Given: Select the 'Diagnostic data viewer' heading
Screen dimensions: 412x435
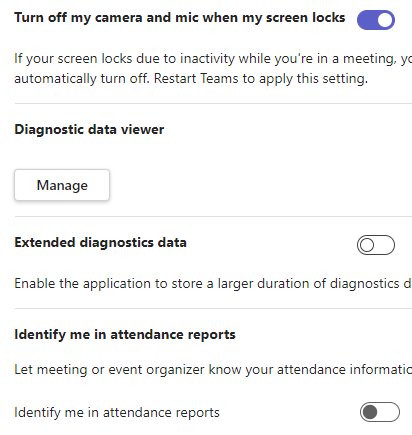Looking at the screenshot, I should [x=89, y=129].
